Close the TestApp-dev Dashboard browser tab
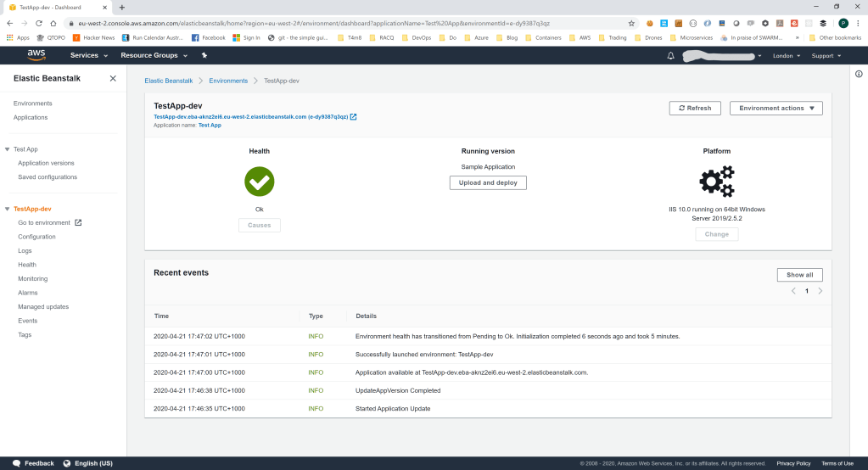Viewport: 868px width, 470px height. (x=104, y=7)
